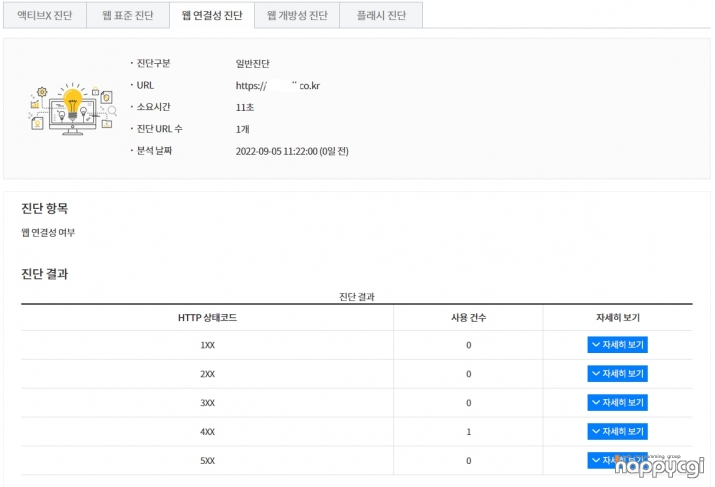This screenshot has height=487, width=715.
Task: Click the analysis date 2022-09-05 11:22:00
Action: 292,151
